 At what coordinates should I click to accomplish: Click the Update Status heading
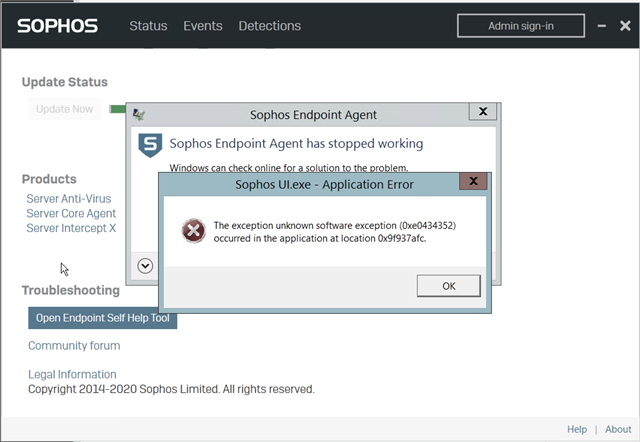(64, 82)
